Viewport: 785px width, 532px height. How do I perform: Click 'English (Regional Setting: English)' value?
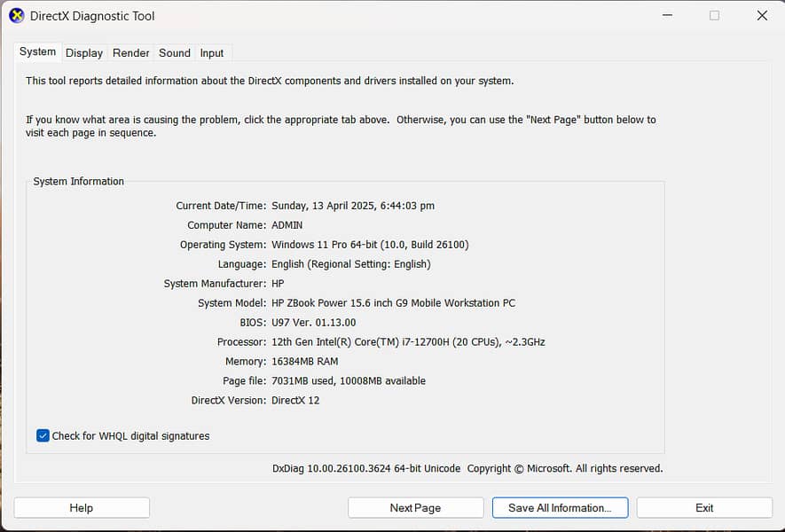351,264
